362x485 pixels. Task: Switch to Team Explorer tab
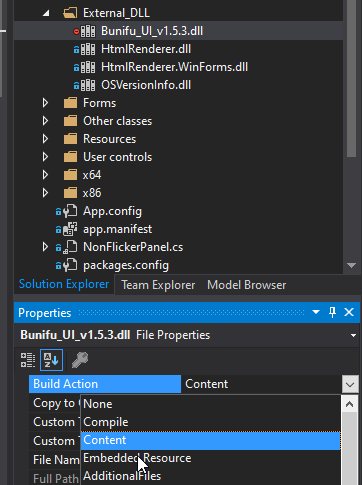click(158, 285)
